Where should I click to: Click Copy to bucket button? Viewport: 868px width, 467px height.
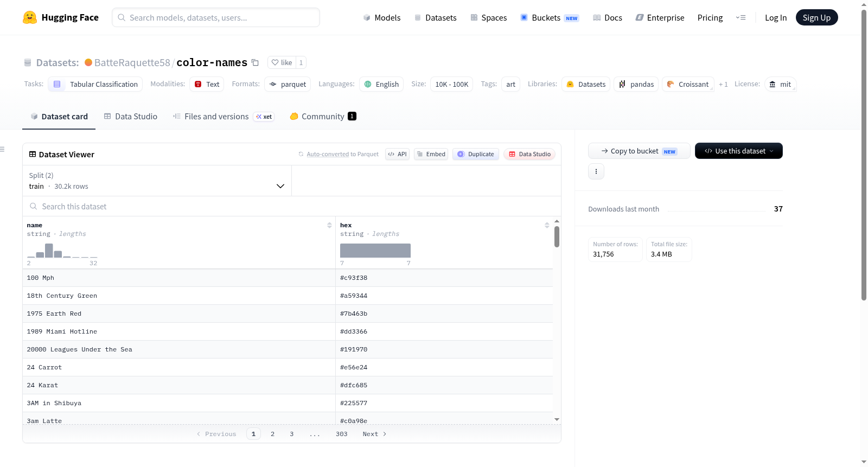[639, 151]
